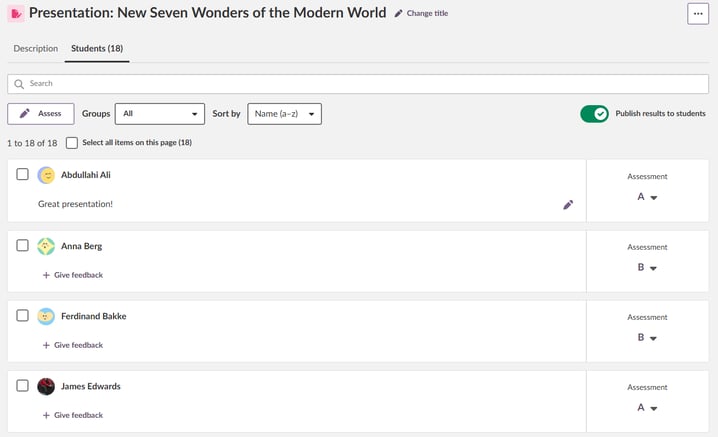Click Ferdinand Bakke's avatar icon
Screen dimensions: 718x437
pyautogui.click(x=46, y=316)
